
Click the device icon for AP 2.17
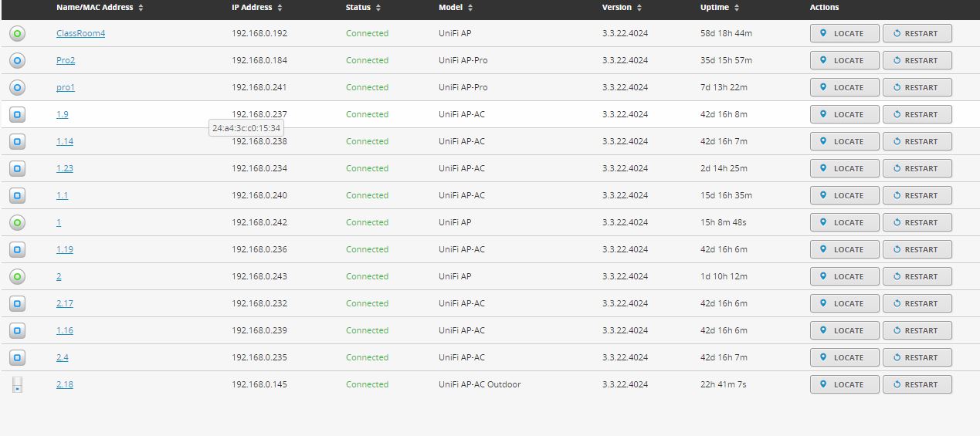coord(18,304)
